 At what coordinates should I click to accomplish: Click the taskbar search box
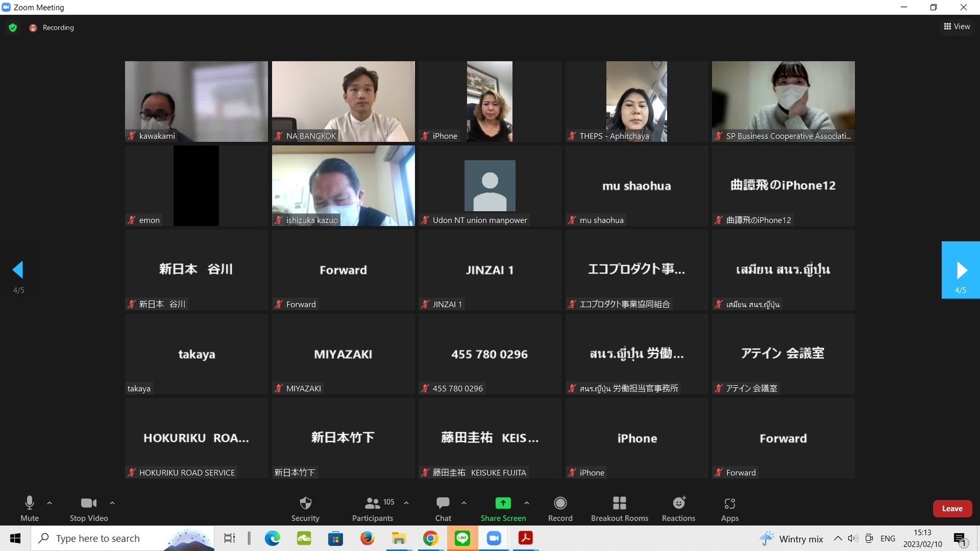pyautogui.click(x=122, y=538)
